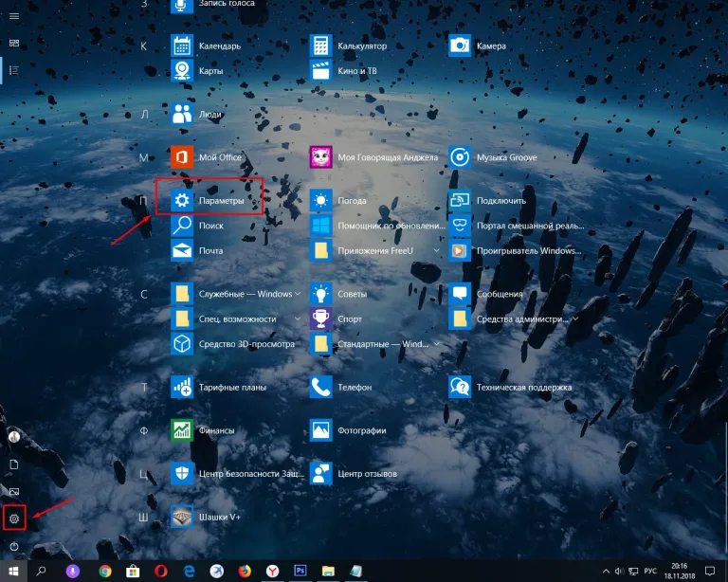Open Запись голоса recorder

point(212,5)
